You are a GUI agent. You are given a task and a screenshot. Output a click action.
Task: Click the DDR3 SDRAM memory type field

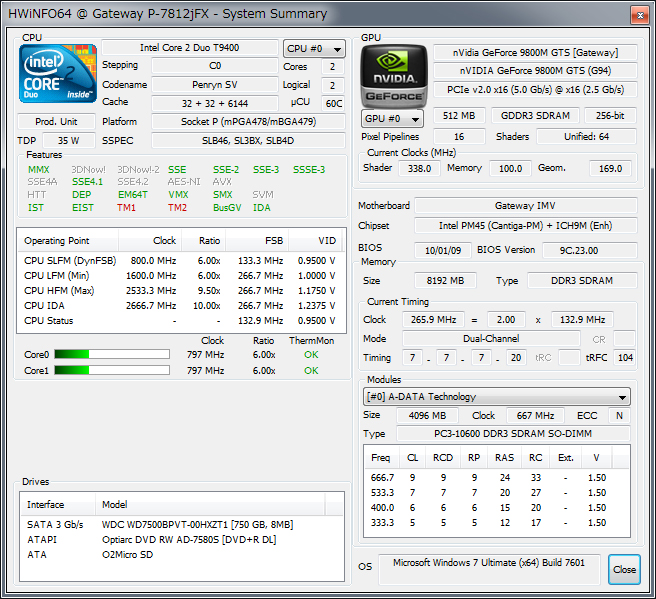coord(582,280)
